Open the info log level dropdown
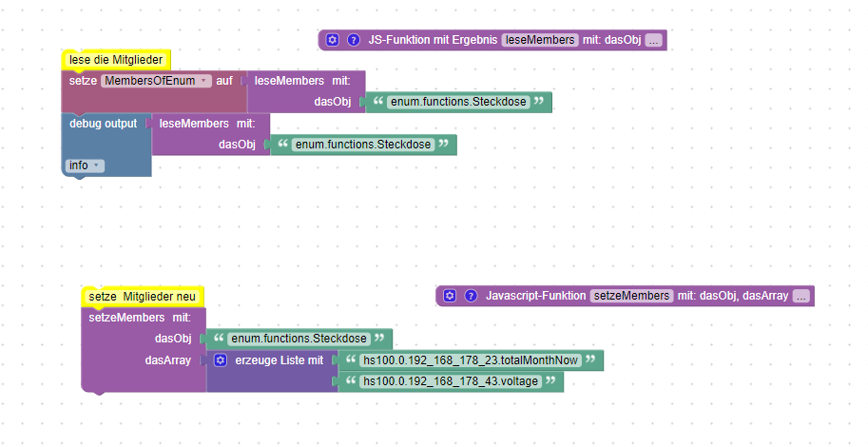Image resolution: width=868 pixels, height=447 pixels. point(85,165)
